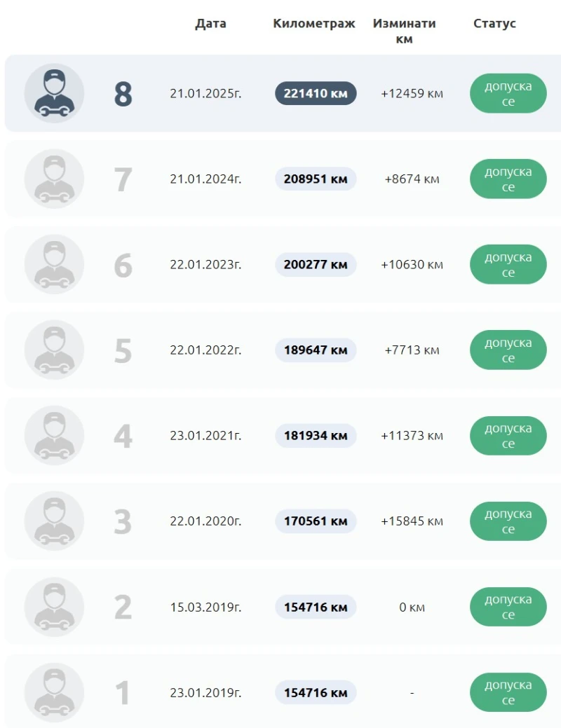Image resolution: width=561 pixels, height=728 pixels.
Task: Click the 154716 км badge dated 23.01.2019
Action: [x=316, y=692]
